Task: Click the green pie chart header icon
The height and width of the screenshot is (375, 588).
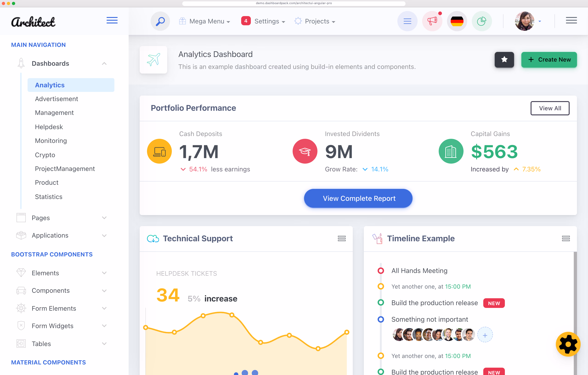Action: (481, 21)
